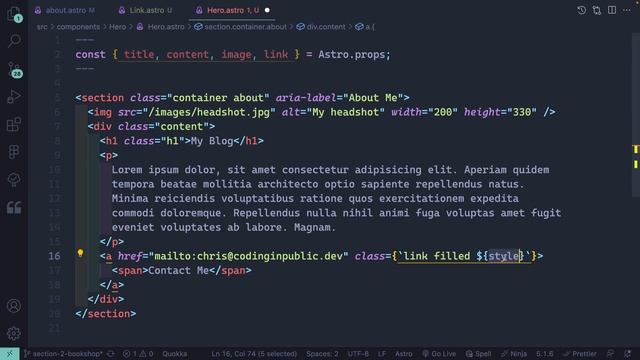Click the Prettier status bar item

pyautogui.click(x=580, y=354)
